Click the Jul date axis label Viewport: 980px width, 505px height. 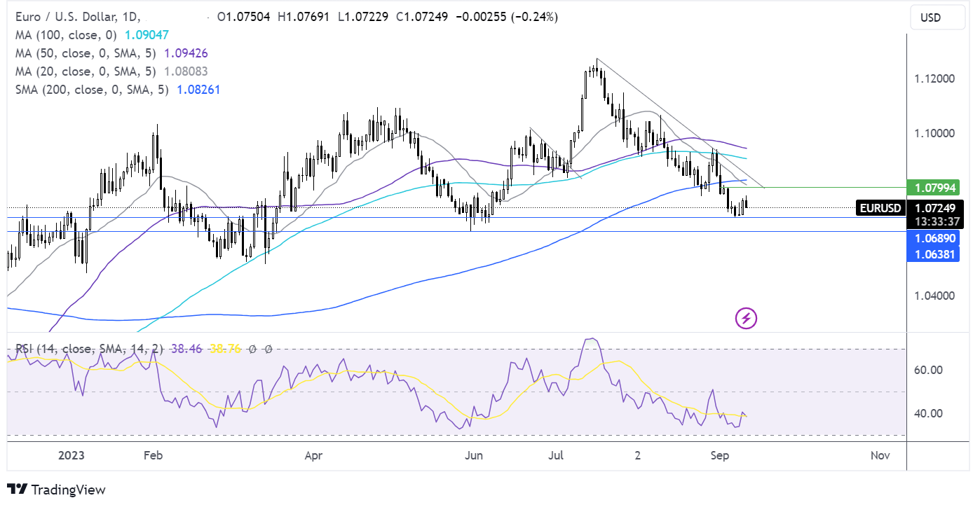(557, 455)
